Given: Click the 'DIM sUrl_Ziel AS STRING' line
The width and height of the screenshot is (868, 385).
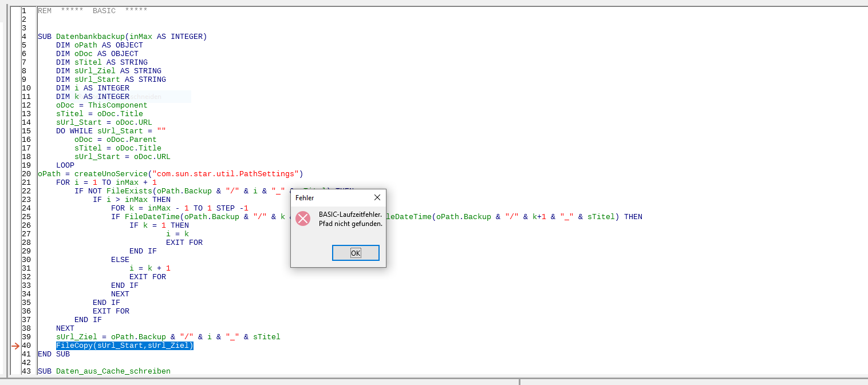Looking at the screenshot, I should [109, 71].
